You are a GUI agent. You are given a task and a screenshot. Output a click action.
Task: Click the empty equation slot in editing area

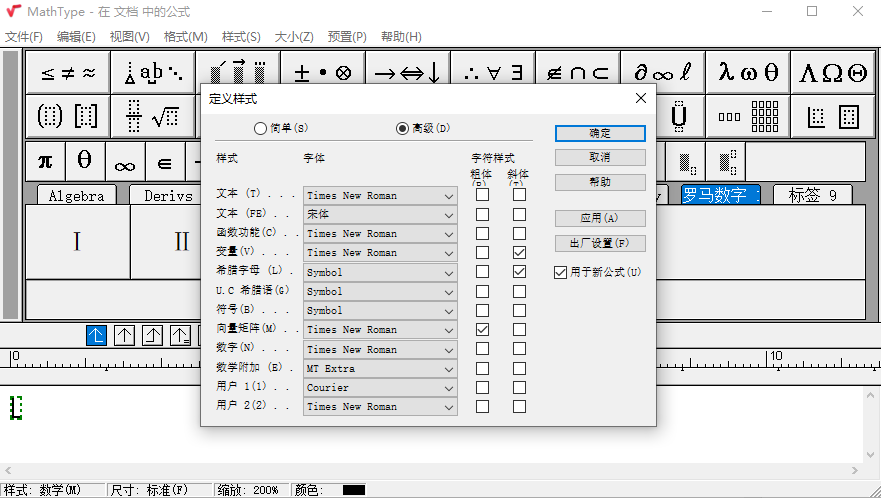point(16,408)
